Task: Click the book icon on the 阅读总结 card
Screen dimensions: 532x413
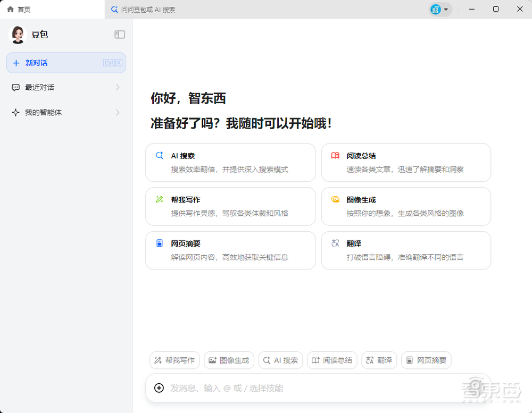Action: click(x=335, y=156)
